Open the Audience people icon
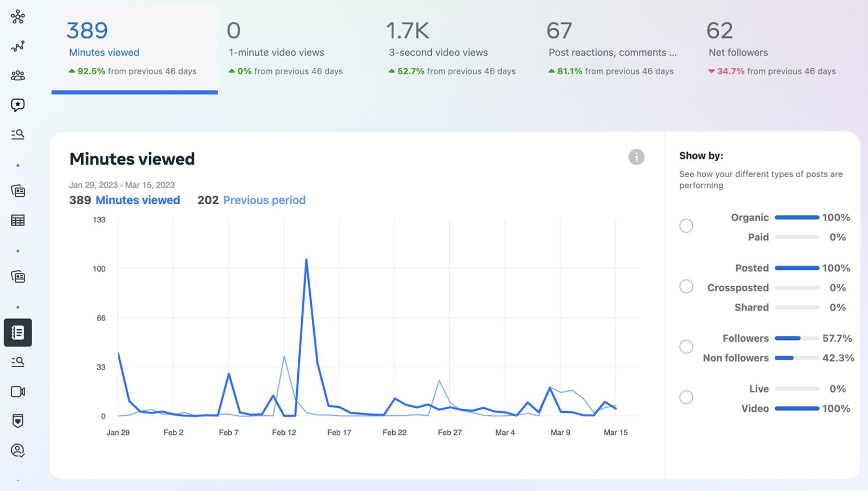The image size is (868, 491). pyautogui.click(x=18, y=75)
